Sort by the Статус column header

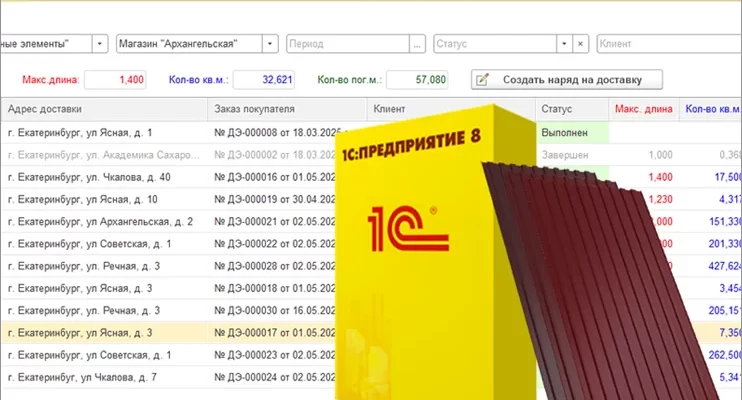tap(572, 109)
